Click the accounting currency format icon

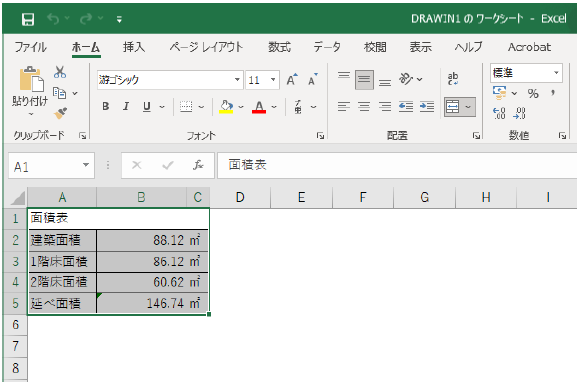(499, 93)
